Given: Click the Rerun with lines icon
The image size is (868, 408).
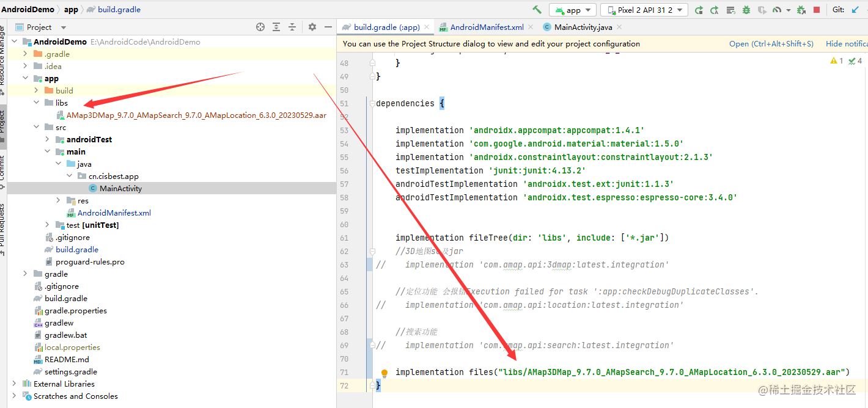Looking at the screenshot, I should click(730, 10).
